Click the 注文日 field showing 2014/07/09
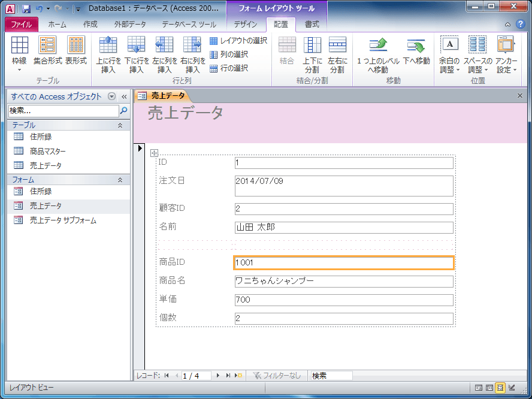 tap(344, 186)
